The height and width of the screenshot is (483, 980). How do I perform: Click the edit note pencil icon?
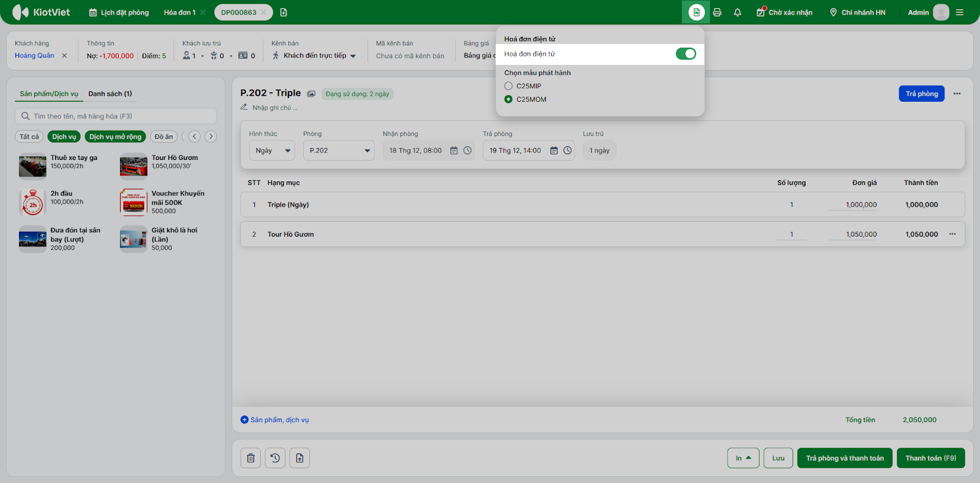click(244, 107)
